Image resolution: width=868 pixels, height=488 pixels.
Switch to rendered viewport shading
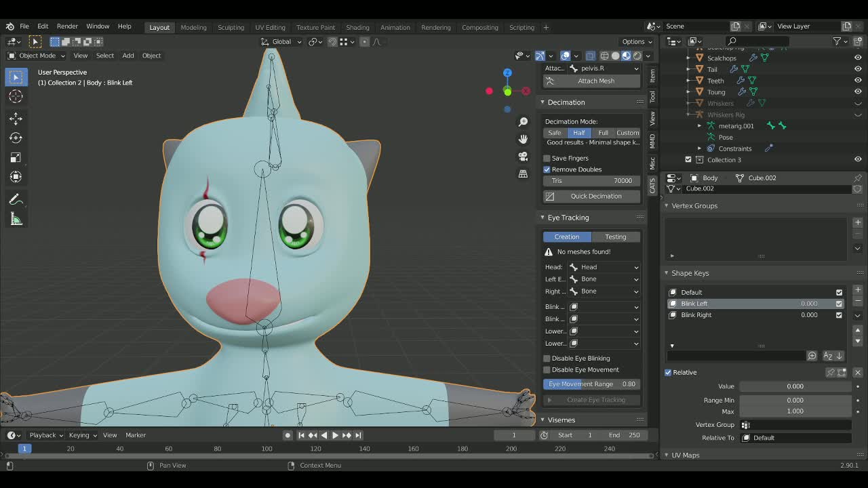[x=637, y=56]
